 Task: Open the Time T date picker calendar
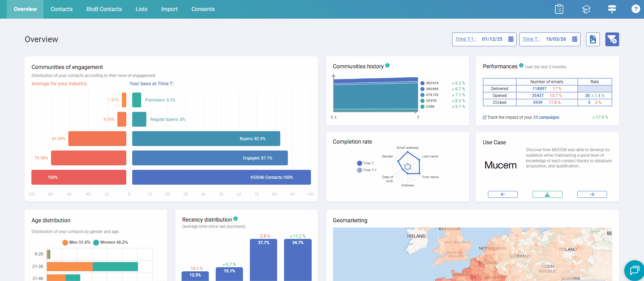pos(575,39)
